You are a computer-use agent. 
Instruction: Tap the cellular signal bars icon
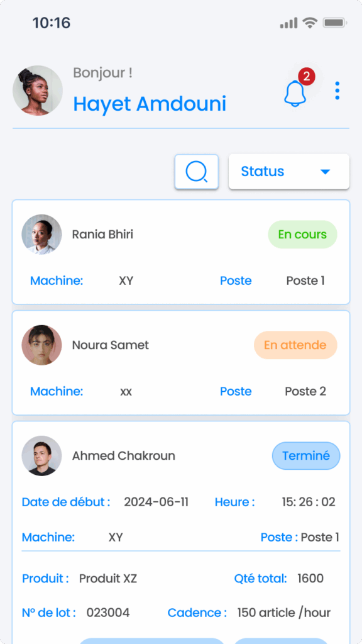point(289,23)
